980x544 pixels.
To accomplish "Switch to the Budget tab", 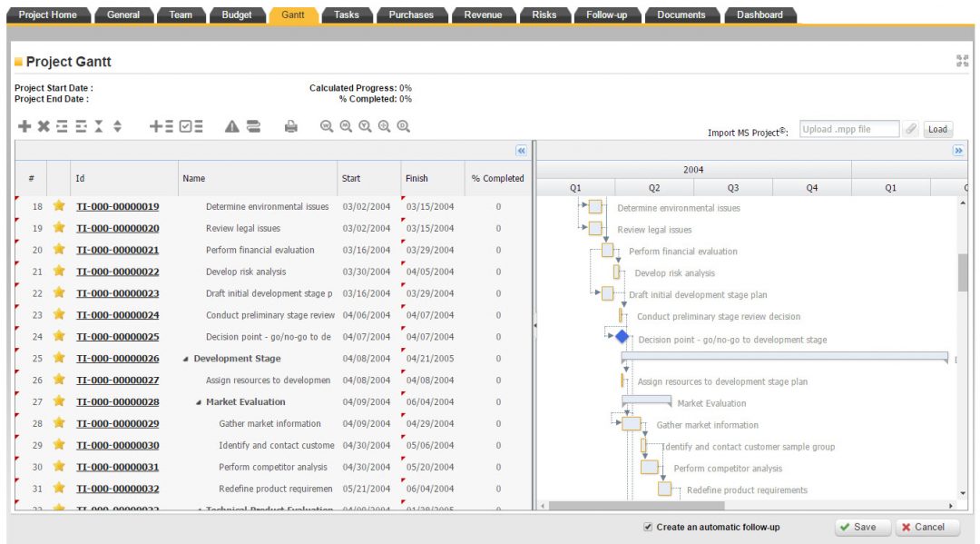I will point(237,14).
